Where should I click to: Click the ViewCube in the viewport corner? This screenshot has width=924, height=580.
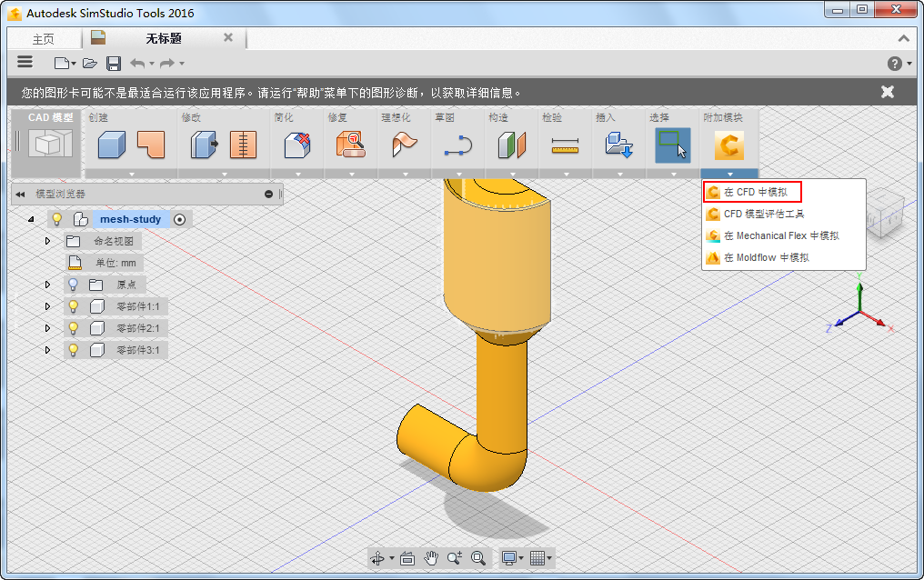click(884, 212)
